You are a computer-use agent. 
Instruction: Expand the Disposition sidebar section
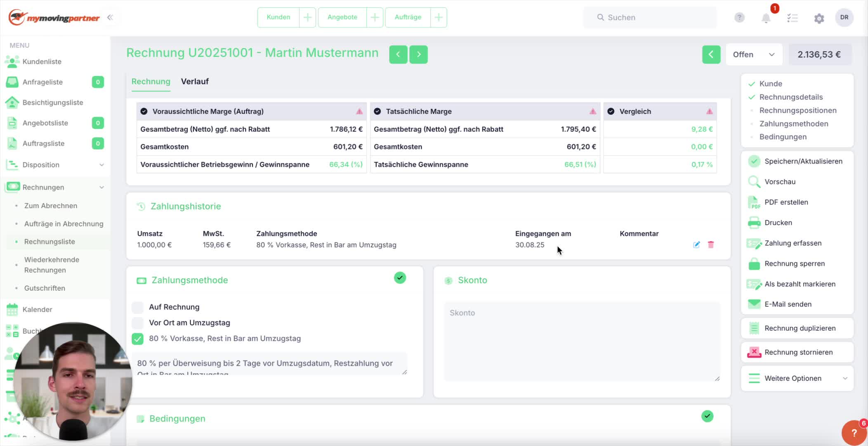(55, 165)
